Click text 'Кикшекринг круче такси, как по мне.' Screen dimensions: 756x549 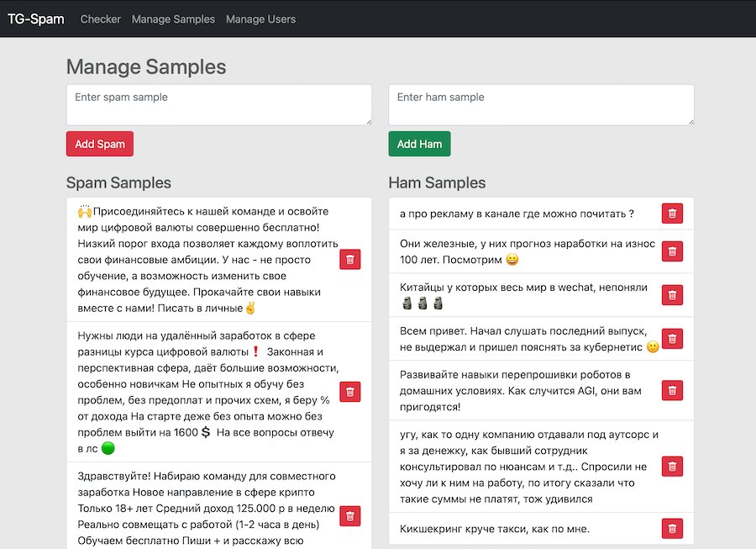pos(495,529)
